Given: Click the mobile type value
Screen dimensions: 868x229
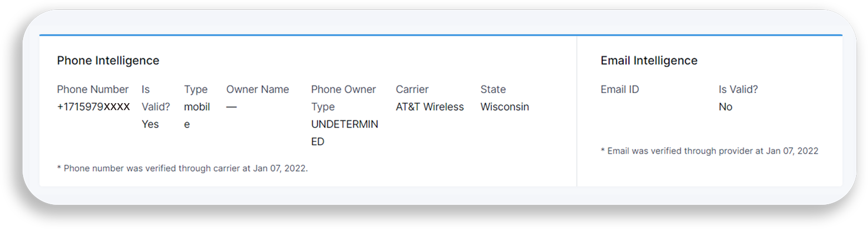Looking at the screenshot, I should [197, 115].
